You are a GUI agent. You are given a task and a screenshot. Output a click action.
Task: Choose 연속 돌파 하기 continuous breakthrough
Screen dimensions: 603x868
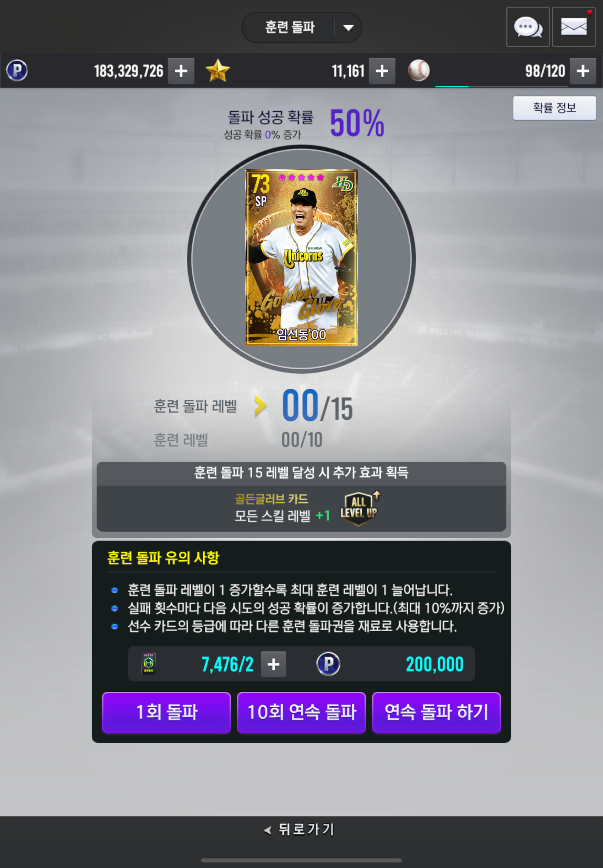(x=436, y=713)
